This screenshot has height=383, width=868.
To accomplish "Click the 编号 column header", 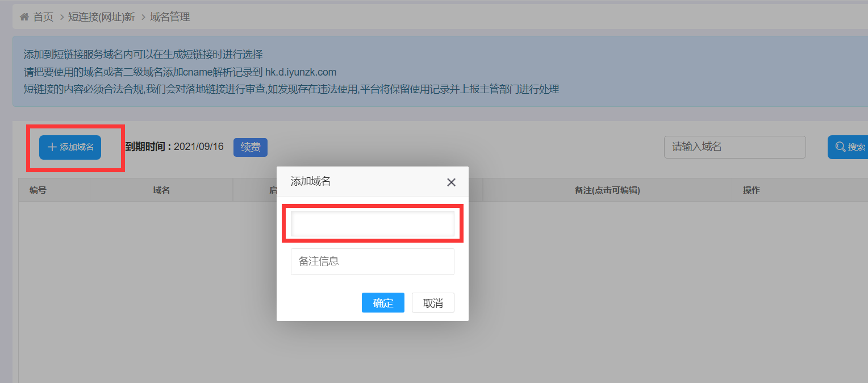I will click(x=38, y=190).
